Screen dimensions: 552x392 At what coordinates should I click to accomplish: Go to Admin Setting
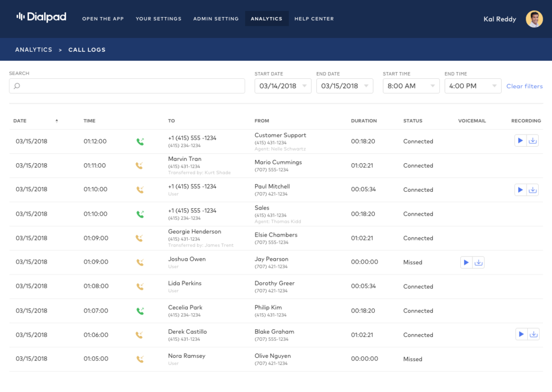[216, 19]
